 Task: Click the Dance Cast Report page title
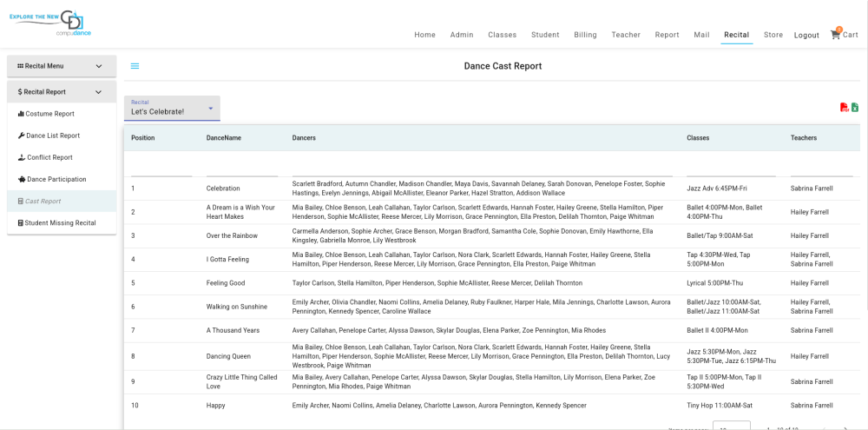(x=503, y=66)
